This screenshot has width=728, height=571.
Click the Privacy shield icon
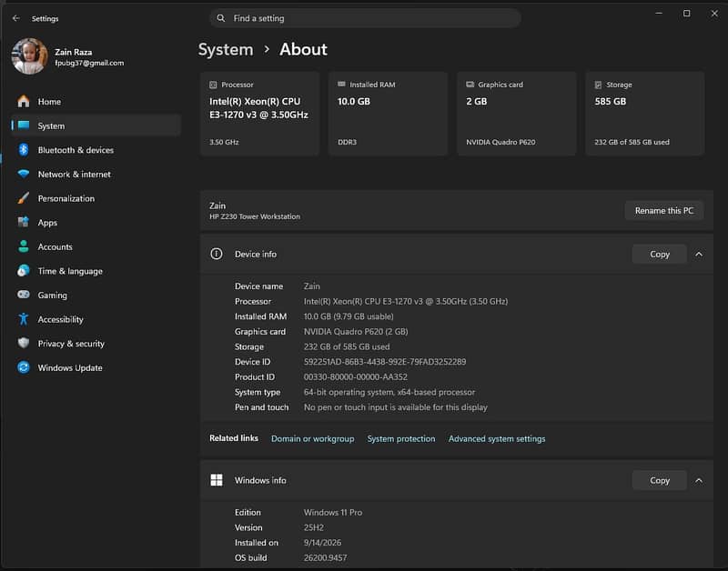[x=24, y=344]
